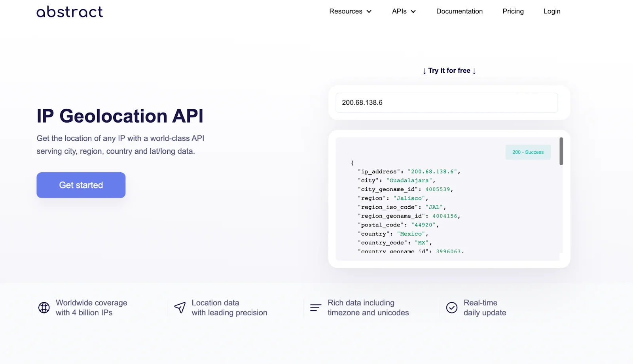Click the globe icon beside Worldwide coverage
Viewport: 633px width, 364px height.
[x=44, y=307]
